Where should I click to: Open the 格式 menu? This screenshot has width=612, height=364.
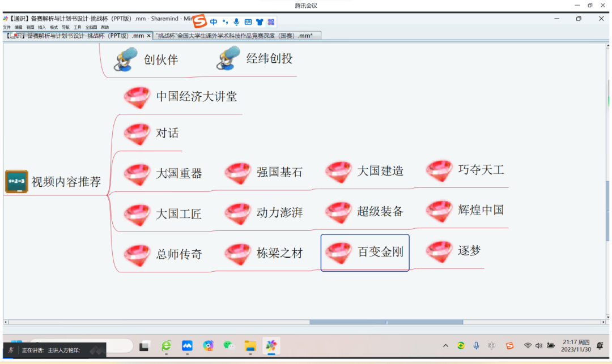pyautogui.click(x=54, y=27)
